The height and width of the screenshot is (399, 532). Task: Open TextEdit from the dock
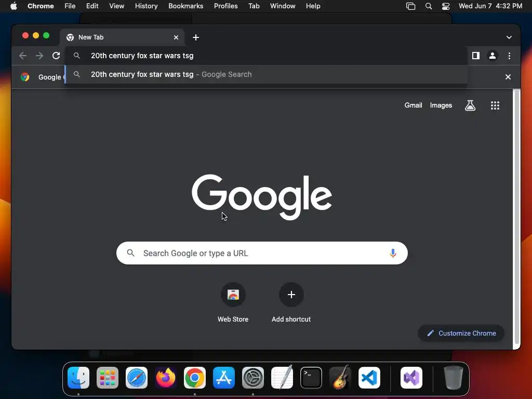coord(282,378)
